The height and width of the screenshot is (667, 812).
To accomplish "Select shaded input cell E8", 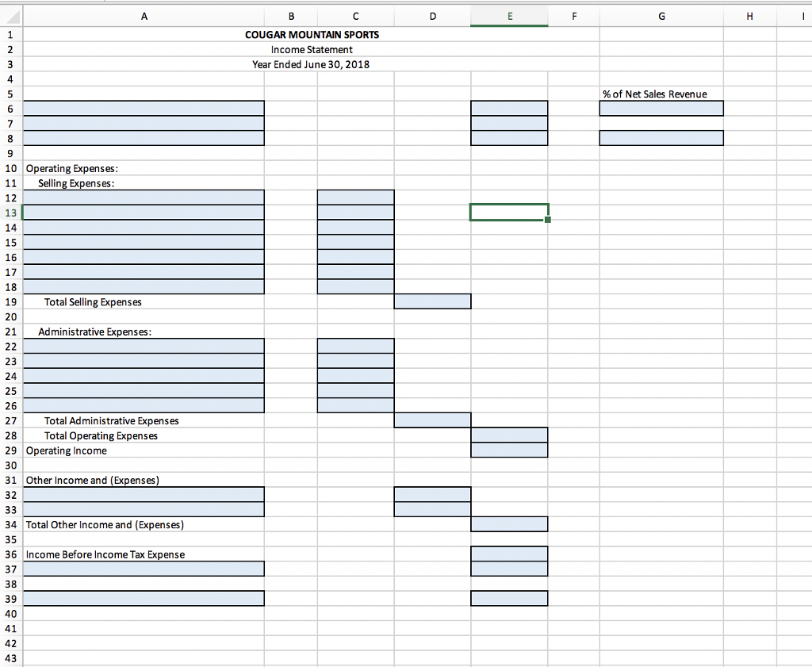I will coord(509,138).
